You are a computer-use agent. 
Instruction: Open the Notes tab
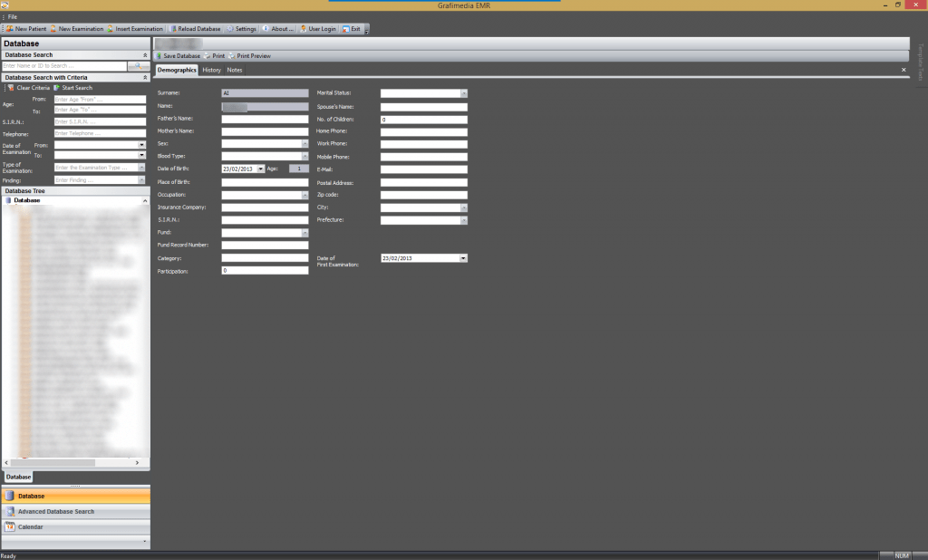[x=234, y=69]
